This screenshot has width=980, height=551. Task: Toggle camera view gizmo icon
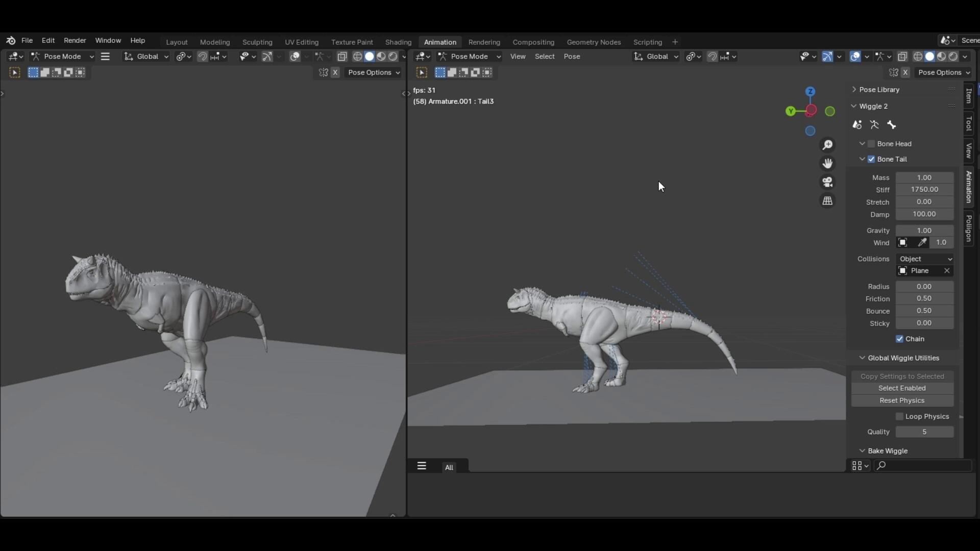(827, 182)
